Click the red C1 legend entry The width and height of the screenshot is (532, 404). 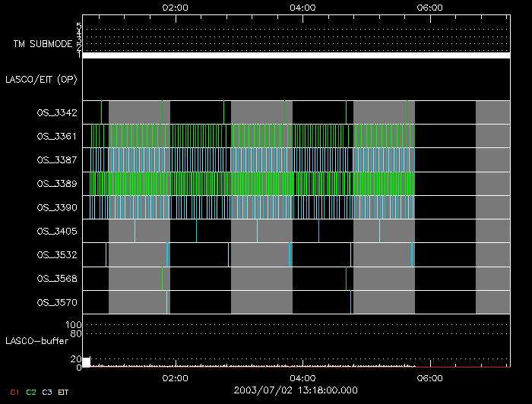[x=14, y=392]
